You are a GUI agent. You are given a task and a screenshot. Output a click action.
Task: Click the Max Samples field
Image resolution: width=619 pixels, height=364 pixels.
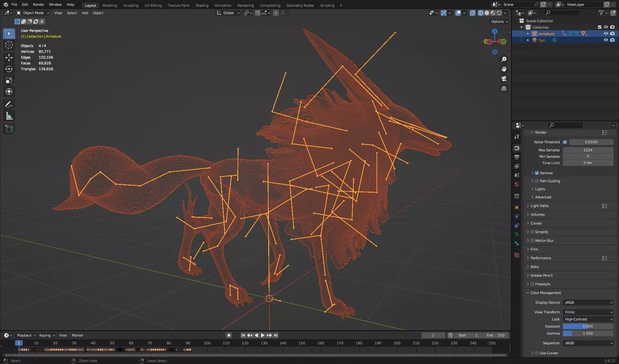588,150
